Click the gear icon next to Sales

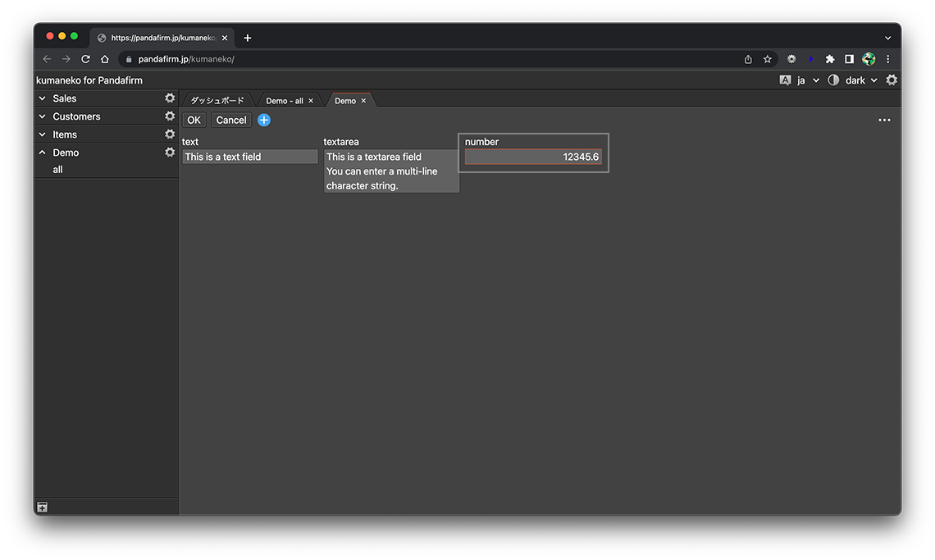[x=170, y=98]
